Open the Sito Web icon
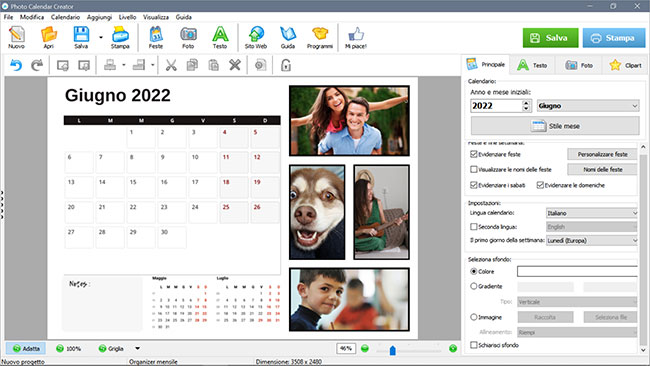Screen dimensions: 650x366 pyautogui.click(x=256, y=37)
